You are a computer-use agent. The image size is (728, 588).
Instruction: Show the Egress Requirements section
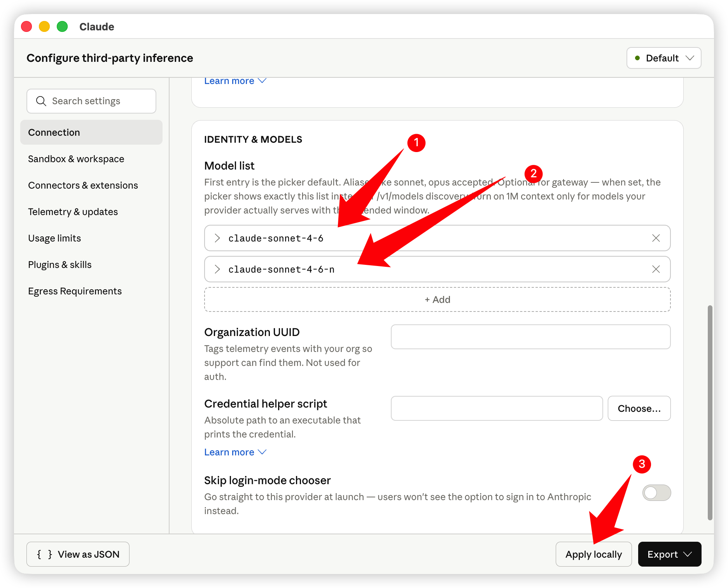91,291
